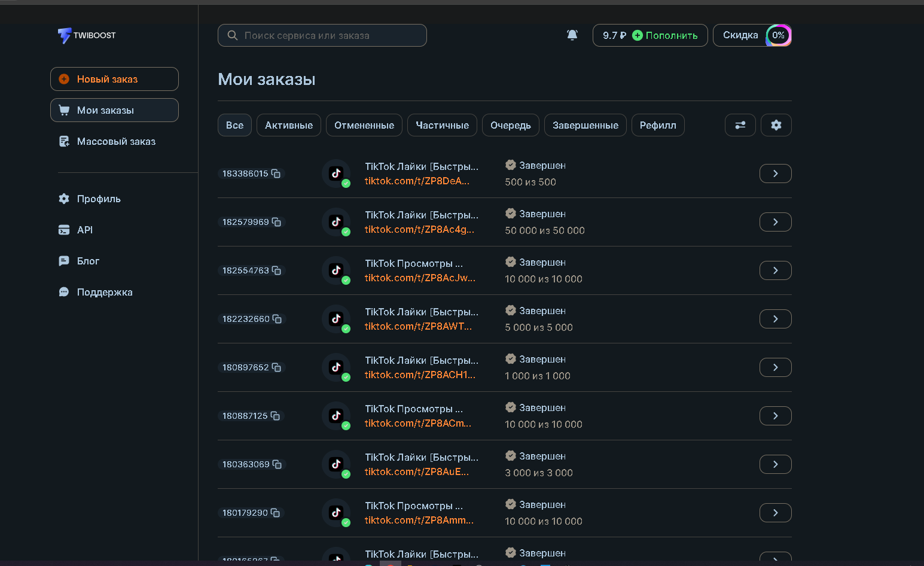Expand details of order 183386015
This screenshot has width=924, height=566.
(776, 174)
